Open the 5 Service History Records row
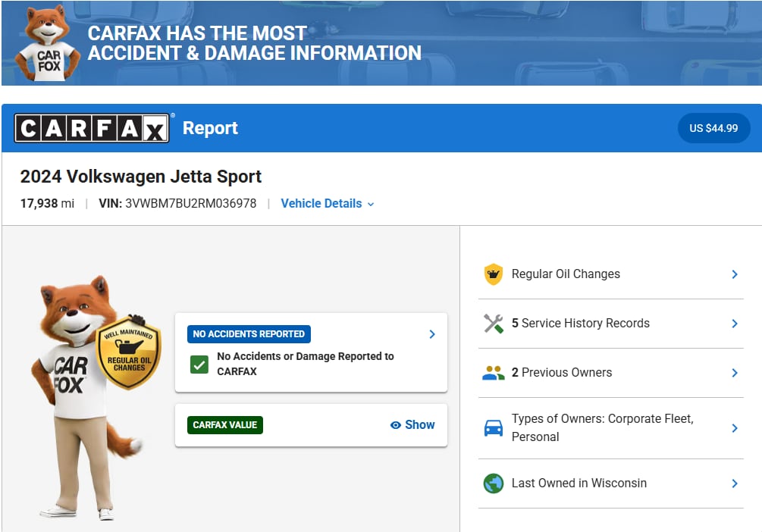This screenshot has height=532, width=762. tap(611, 324)
